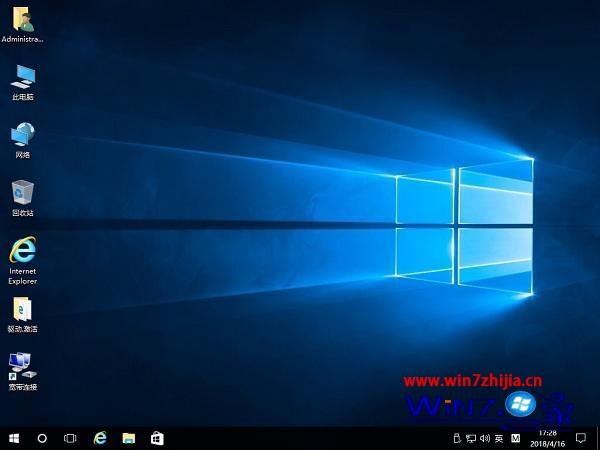Image resolution: width=600 pixels, height=450 pixels.
Task: Open File Explorer from the taskbar
Action: click(x=129, y=438)
